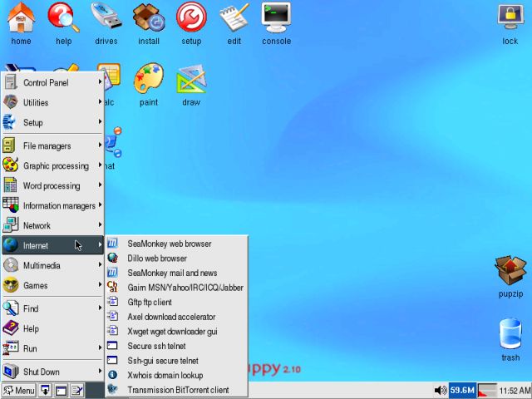Select SeaMonkey web browser entry

tap(169, 244)
